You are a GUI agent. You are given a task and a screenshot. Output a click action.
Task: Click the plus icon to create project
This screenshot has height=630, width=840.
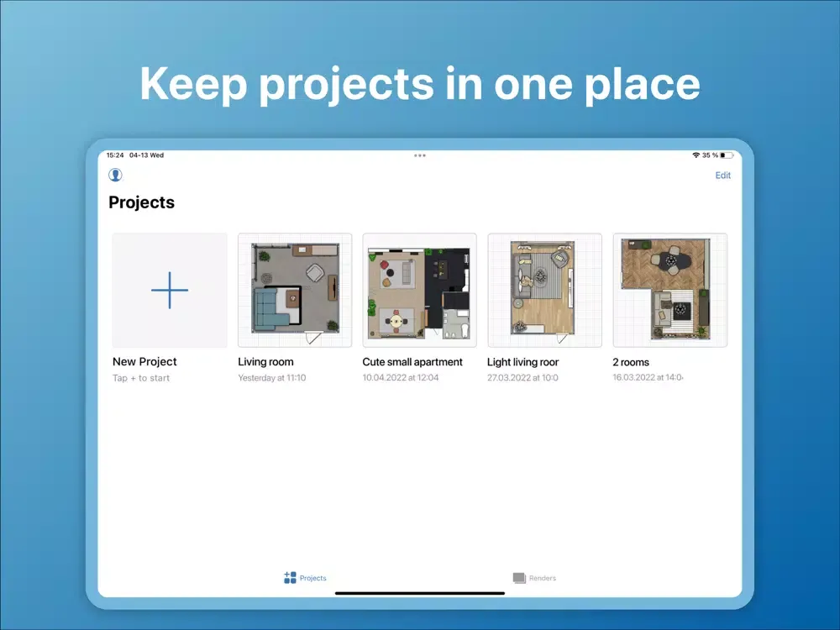(170, 290)
